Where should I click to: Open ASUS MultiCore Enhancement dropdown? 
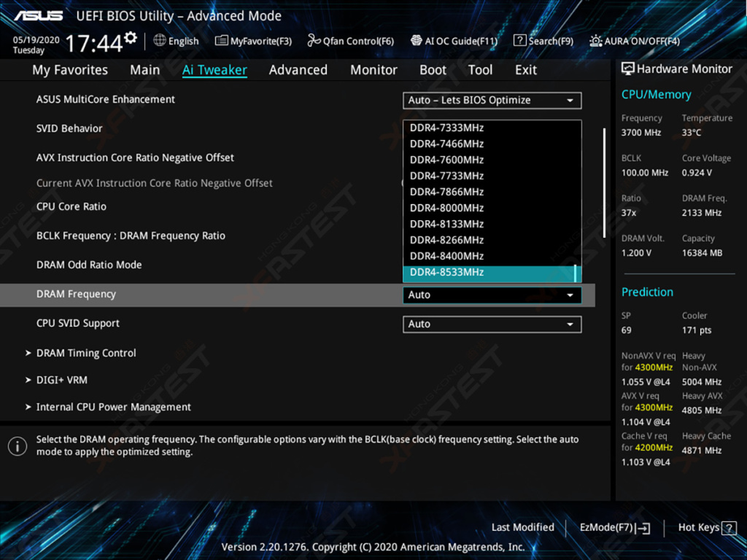pos(492,101)
